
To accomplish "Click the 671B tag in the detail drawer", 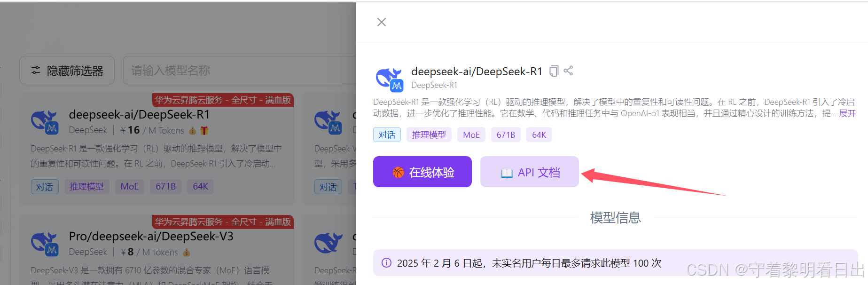I will click(506, 135).
